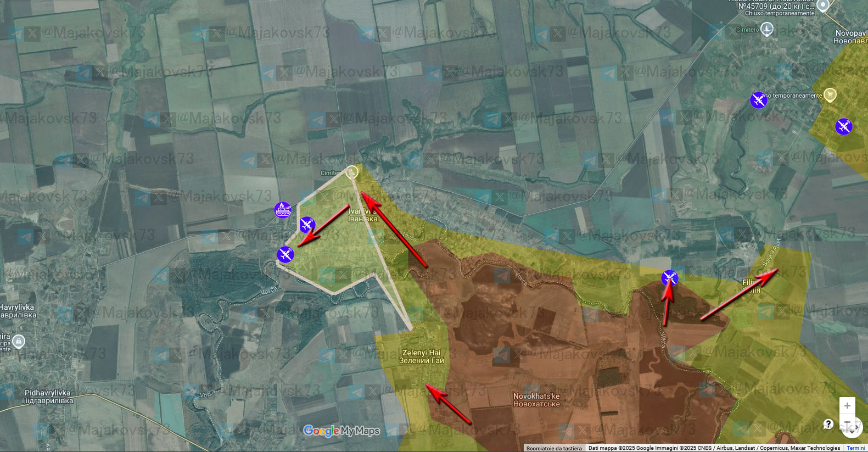
Task: Zoom in with the plus button
Action: 847,405
